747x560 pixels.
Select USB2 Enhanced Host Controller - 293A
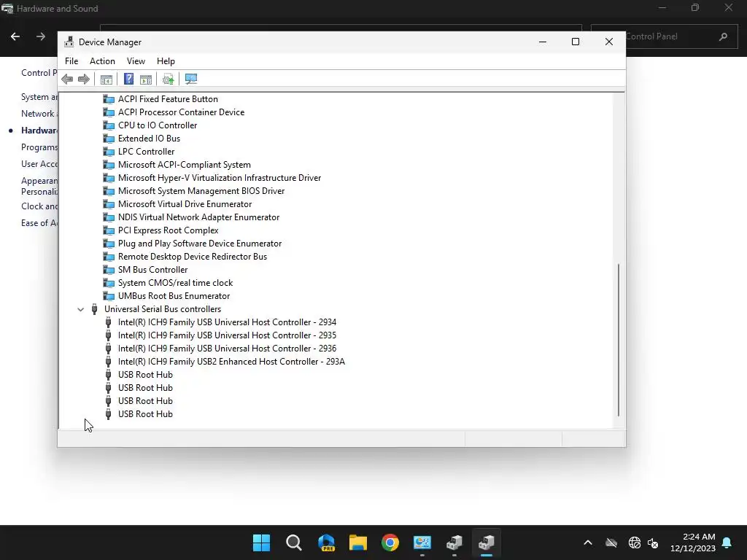[231, 362]
